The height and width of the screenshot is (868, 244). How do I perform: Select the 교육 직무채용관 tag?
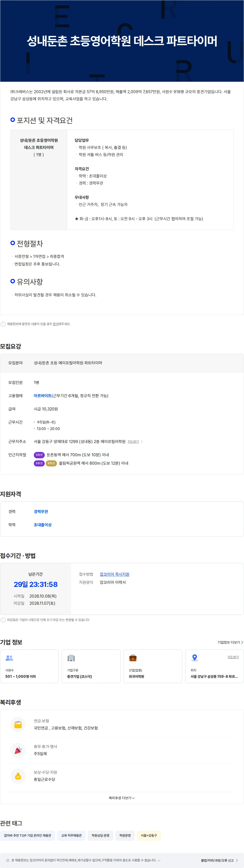point(71,835)
